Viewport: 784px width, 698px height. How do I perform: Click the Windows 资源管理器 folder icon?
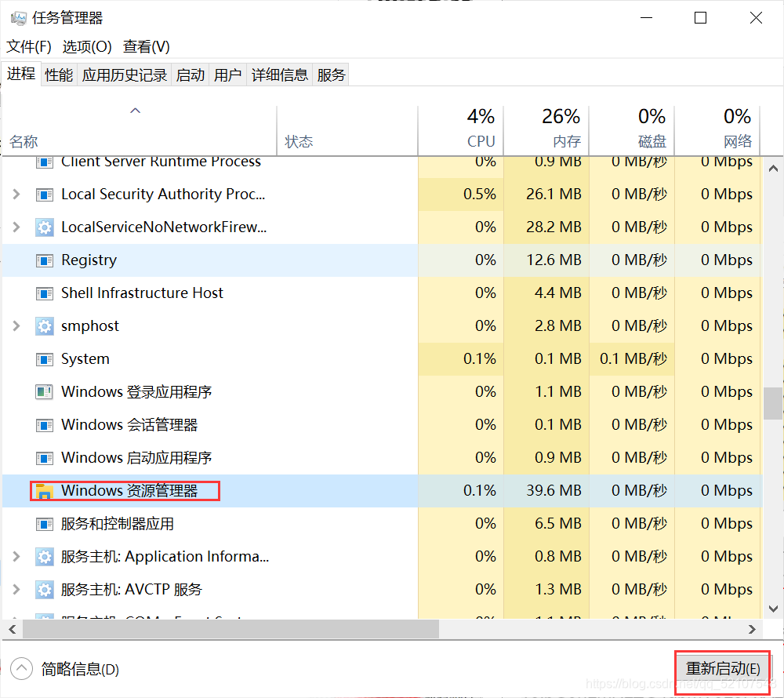44,492
